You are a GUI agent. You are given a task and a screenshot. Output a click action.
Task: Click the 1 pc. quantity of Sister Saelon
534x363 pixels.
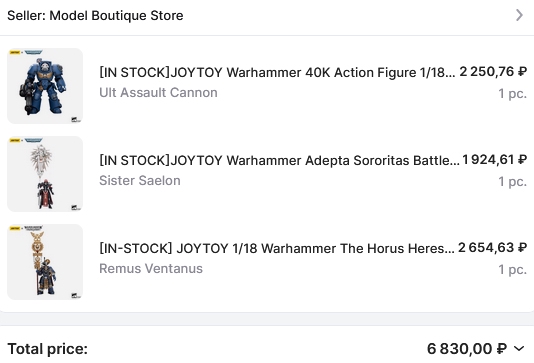click(513, 182)
